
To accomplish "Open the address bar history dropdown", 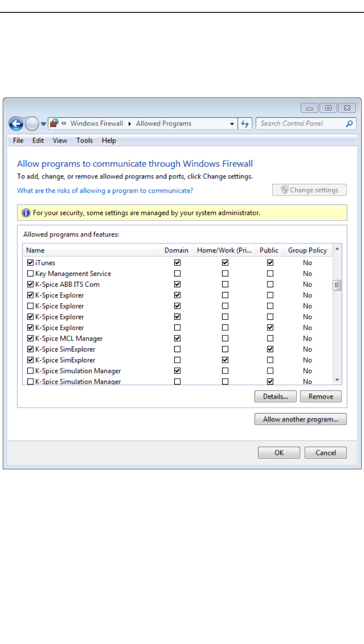I will 232,124.
